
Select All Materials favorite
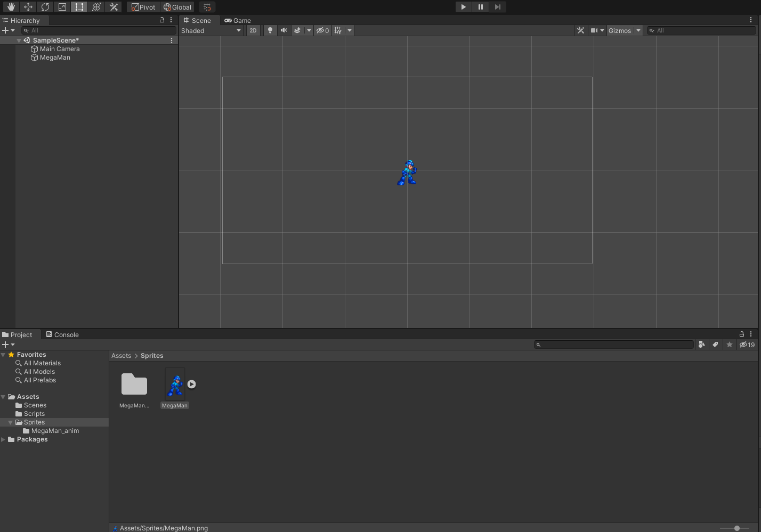38,363
